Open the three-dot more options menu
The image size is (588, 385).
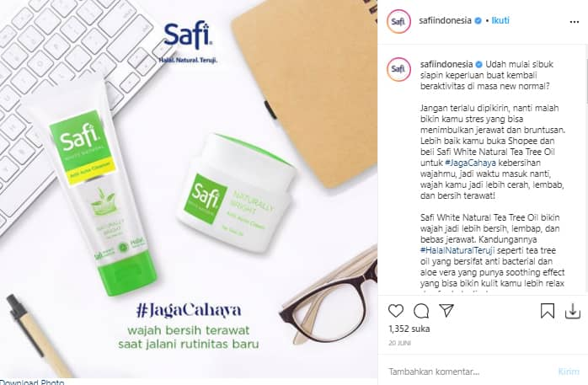tap(575, 22)
